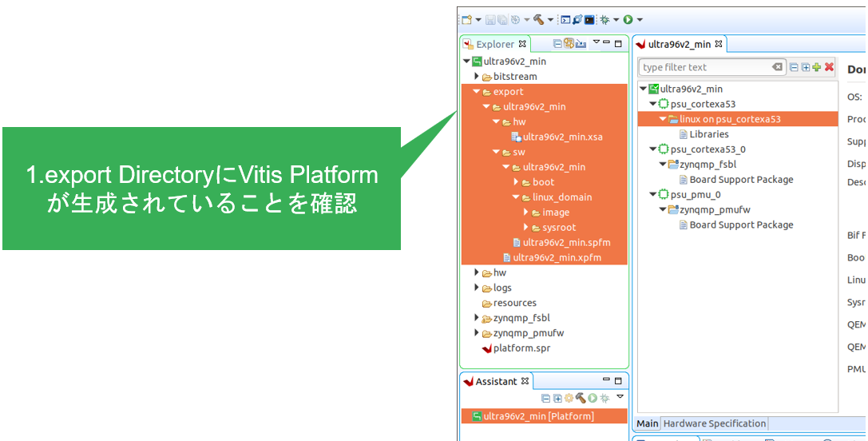This screenshot has width=868, height=441.
Task: Expand the bitstream folder
Action: (x=477, y=76)
